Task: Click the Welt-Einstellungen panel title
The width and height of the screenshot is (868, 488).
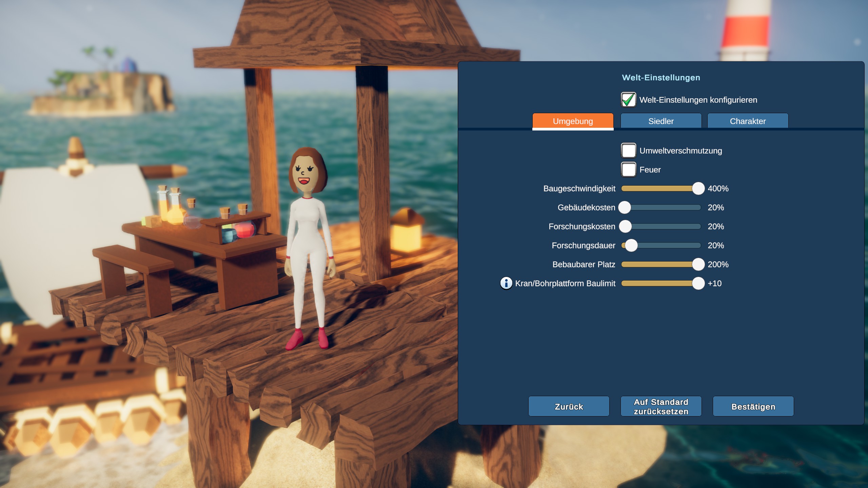Action: [660, 78]
